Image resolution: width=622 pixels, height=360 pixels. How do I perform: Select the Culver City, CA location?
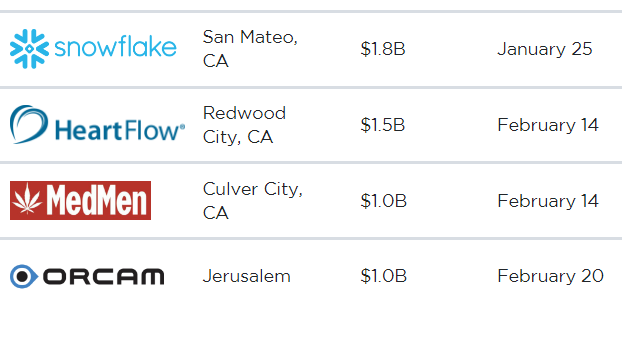[x=253, y=201]
